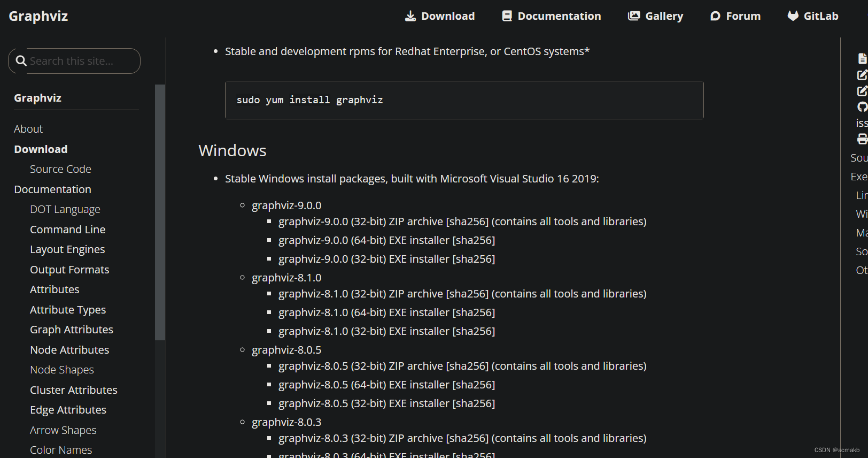Screen dimensions: 868x458
Task: Focus the 'Search this site' input field
Action: [74, 61]
